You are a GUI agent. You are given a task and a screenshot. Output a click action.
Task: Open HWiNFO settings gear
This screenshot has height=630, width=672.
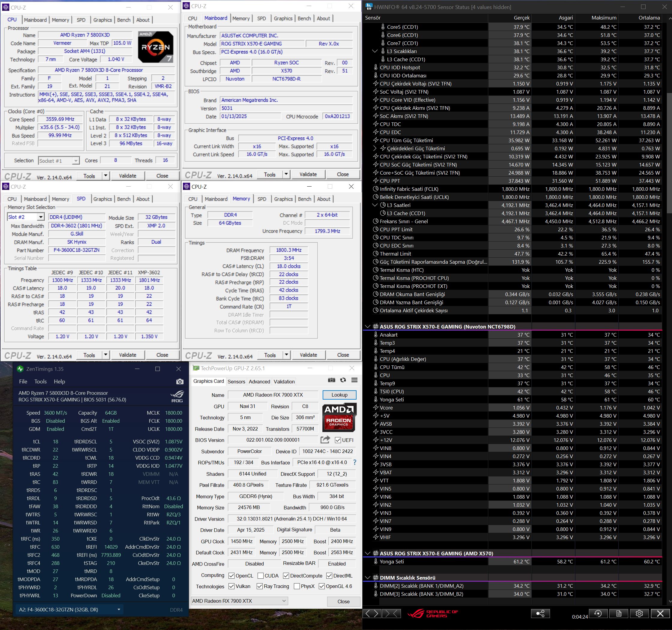[x=639, y=613]
